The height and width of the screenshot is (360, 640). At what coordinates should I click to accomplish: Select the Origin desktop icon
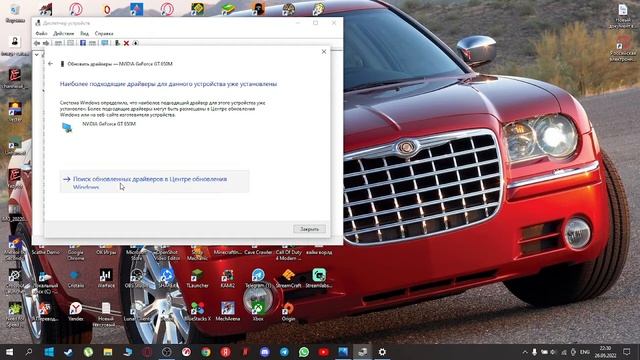coord(288,311)
